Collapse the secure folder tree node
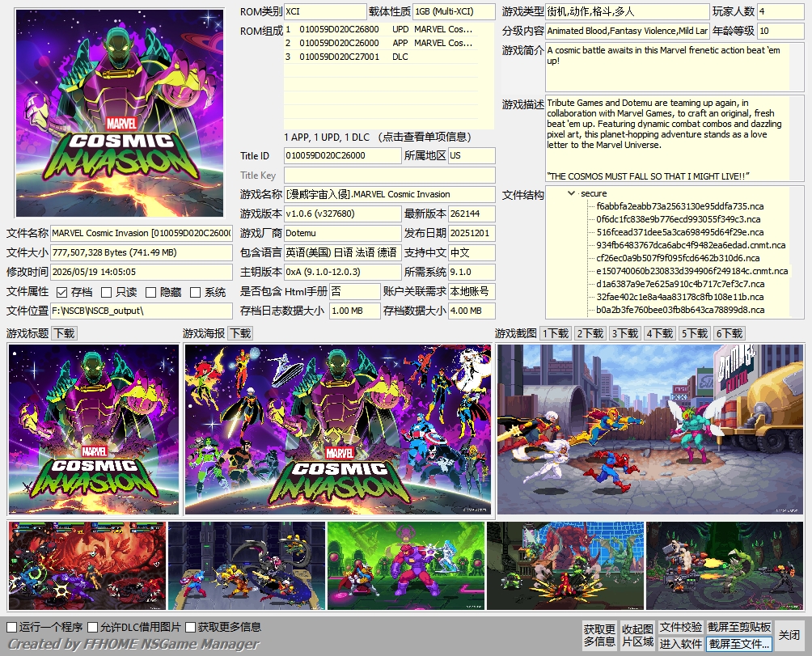This screenshot has width=812, height=656. tap(571, 193)
